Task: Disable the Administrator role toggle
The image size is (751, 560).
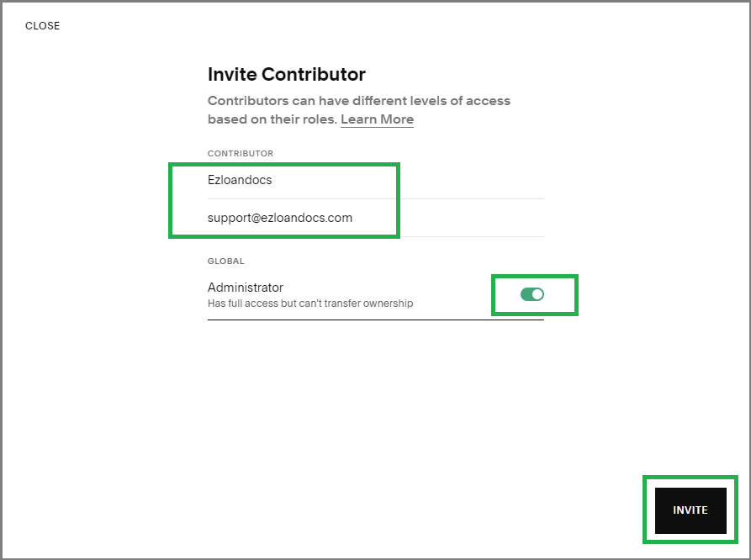Action: point(532,294)
